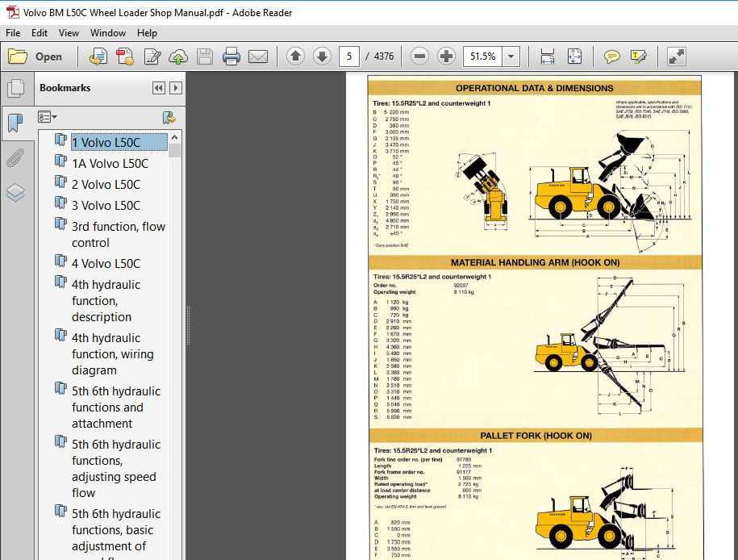Go to next page arrow
The image size is (738, 560).
[x=322, y=56]
